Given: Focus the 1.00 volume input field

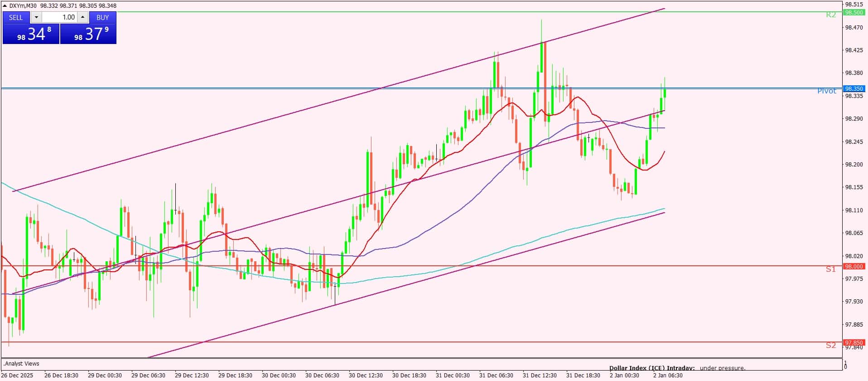Looking at the screenshot, I should 60,17.
